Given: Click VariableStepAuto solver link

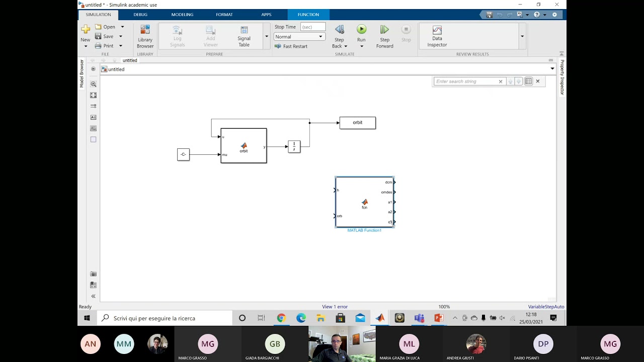Looking at the screenshot, I should click(546, 307).
